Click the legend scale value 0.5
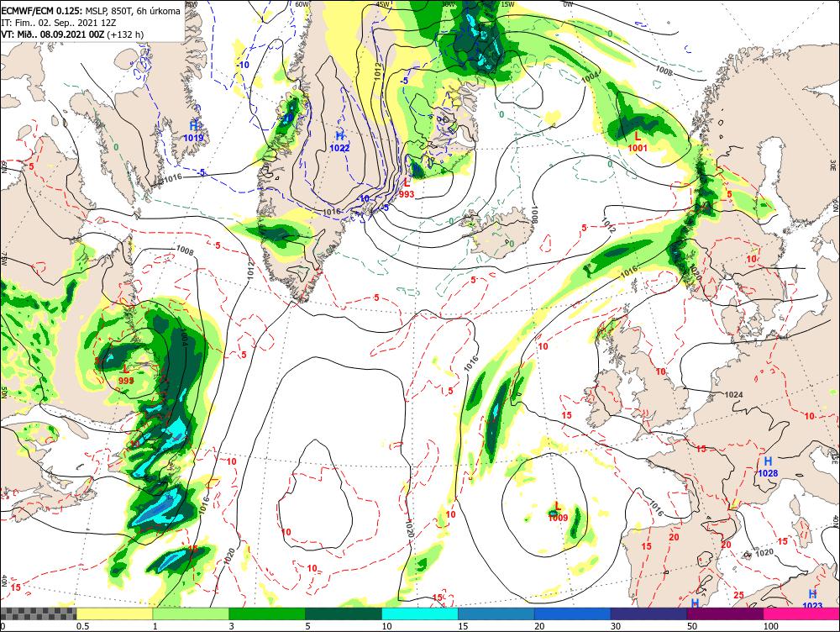 pos(82,626)
